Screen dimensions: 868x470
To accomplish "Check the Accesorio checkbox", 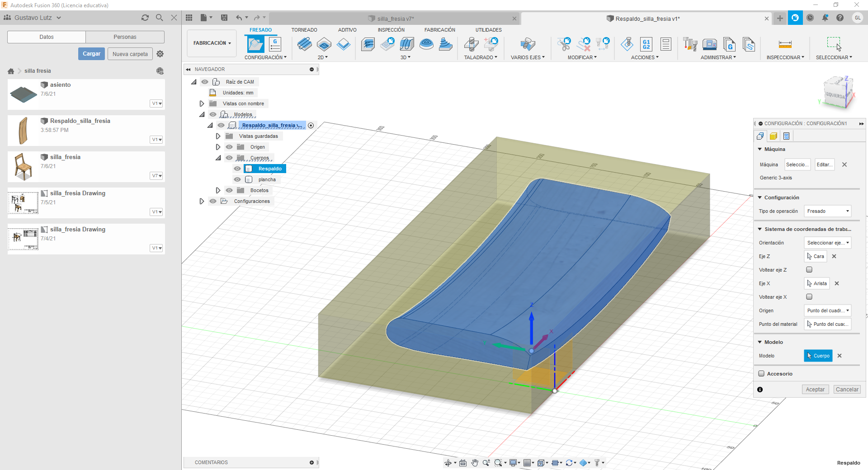I will click(x=761, y=374).
